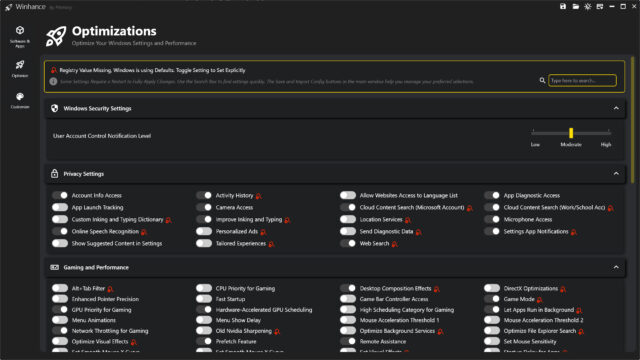Toggle Allow Websites Access to Language List

348,195
